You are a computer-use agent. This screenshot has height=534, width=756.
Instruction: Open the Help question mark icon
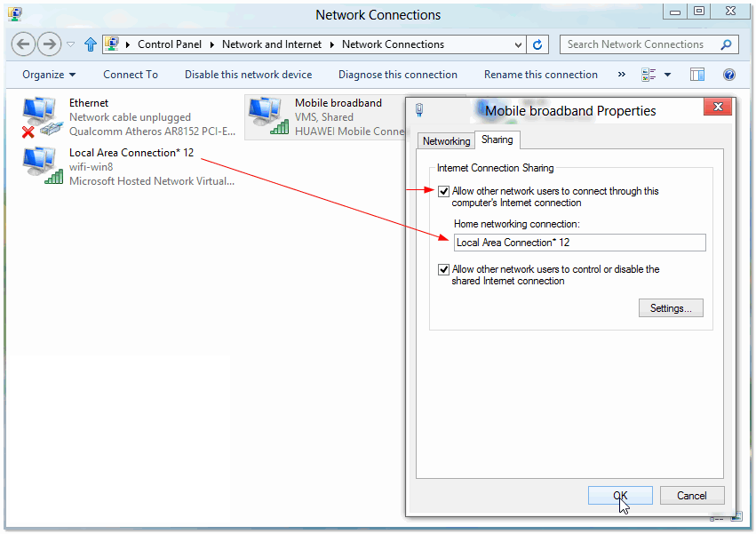[x=729, y=75]
